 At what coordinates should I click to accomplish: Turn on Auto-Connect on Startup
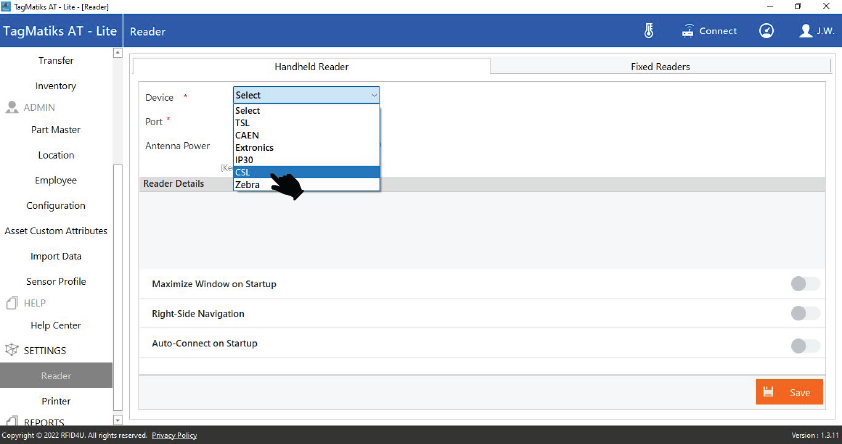(804, 346)
